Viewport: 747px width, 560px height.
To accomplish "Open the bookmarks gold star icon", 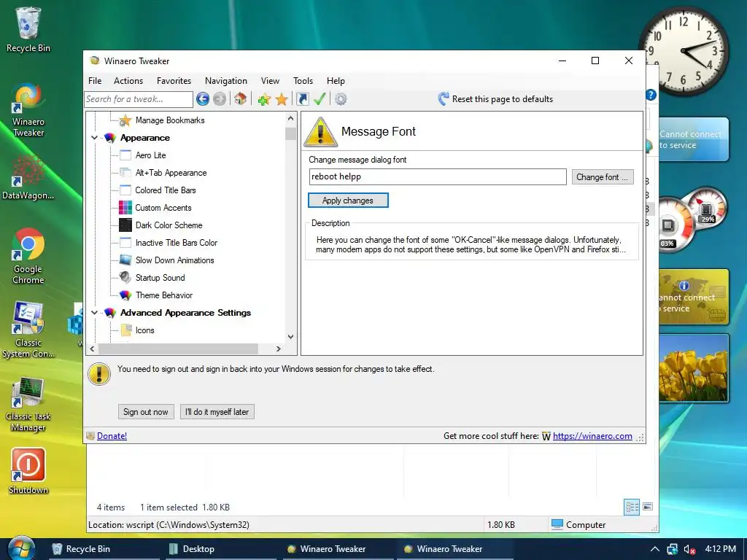I will tap(282, 99).
